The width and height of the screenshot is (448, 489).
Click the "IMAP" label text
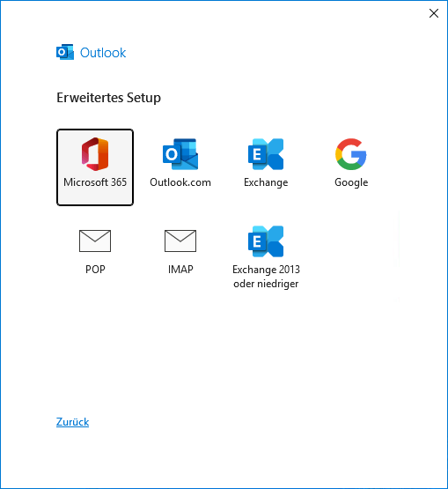tap(180, 269)
